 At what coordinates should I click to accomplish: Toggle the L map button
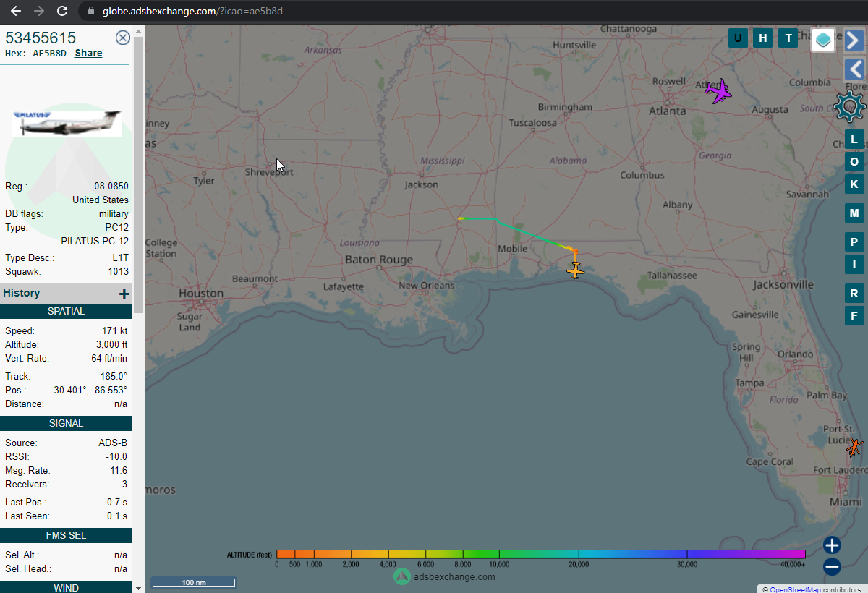tap(854, 140)
